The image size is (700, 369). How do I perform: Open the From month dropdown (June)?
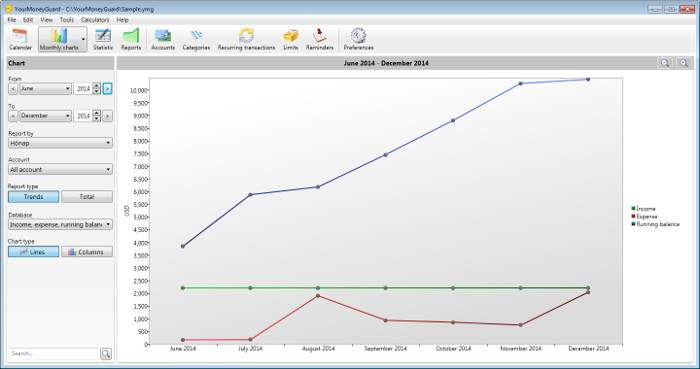pyautogui.click(x=45, y=89)
